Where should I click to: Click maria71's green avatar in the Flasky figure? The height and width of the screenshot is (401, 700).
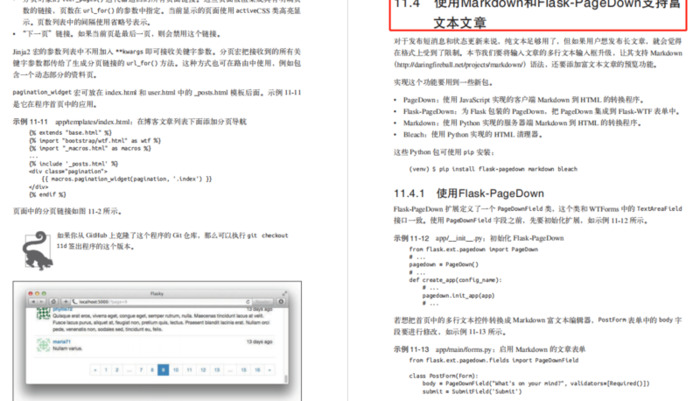pyautogui.click(x=43, y=345)
